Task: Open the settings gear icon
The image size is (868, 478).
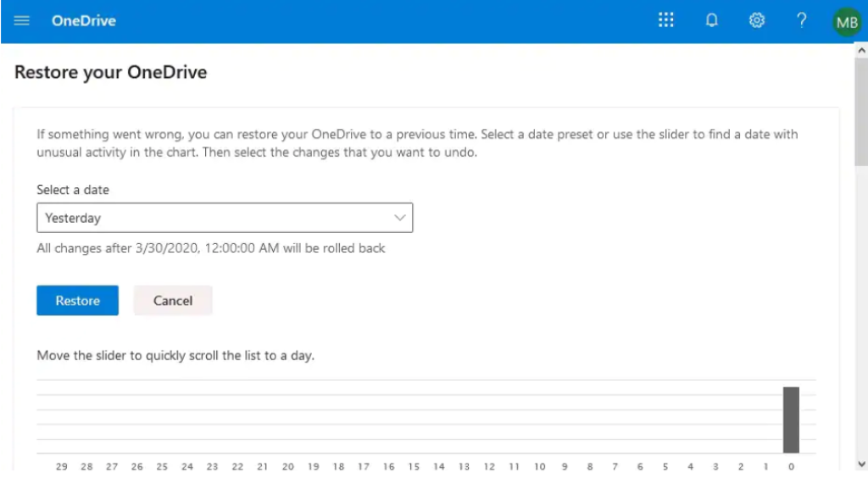Action: tap(757, 21)
